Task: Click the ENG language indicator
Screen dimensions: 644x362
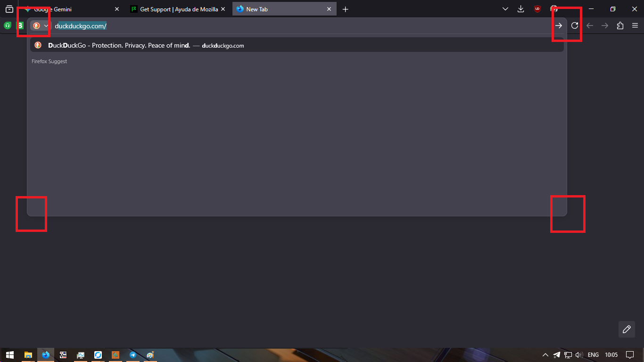Action: tap(593, 355)
